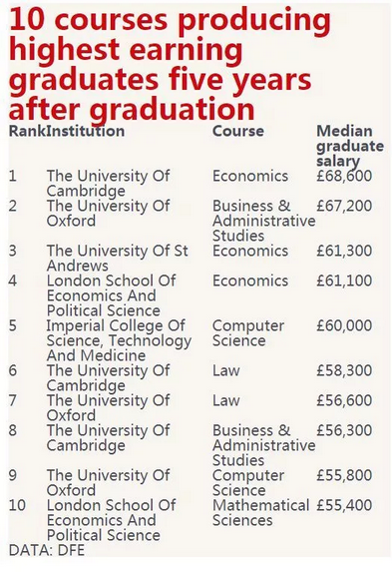Select the £68,600 salary value
392x572 pixels.
tap(344, 176)
